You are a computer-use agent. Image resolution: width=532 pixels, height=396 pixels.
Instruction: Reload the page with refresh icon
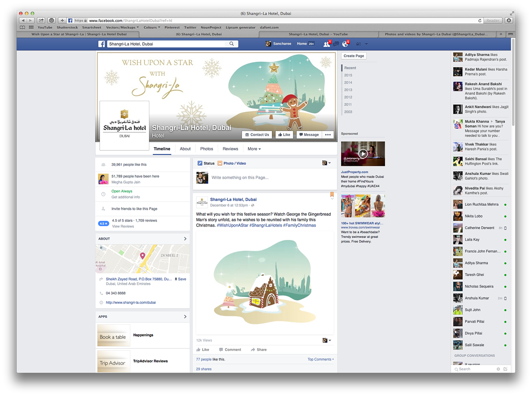tap(480, 20)
